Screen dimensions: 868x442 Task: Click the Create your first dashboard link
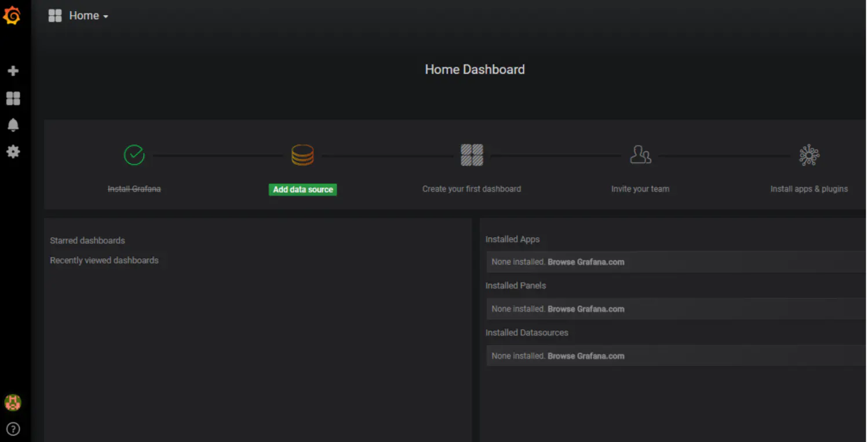point(472,189)
